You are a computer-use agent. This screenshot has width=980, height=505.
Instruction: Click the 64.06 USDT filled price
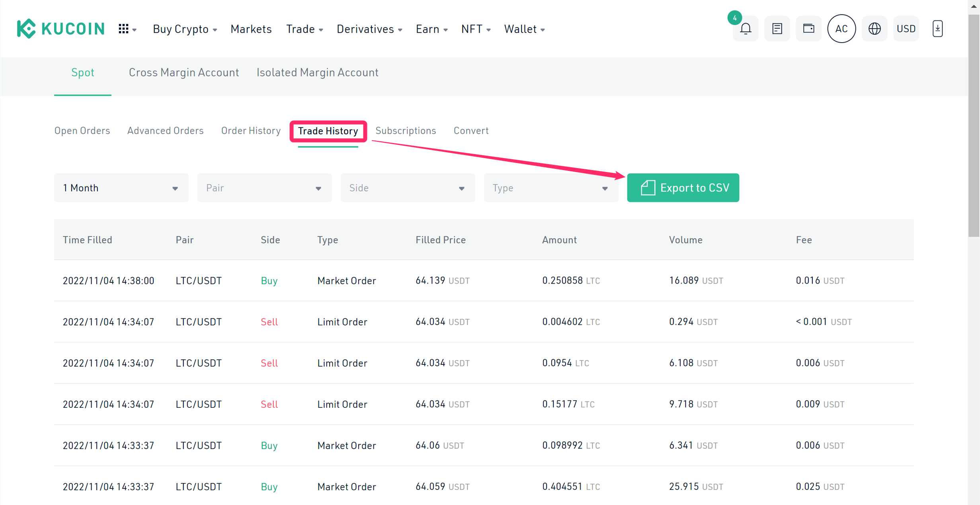coord(439,445)
